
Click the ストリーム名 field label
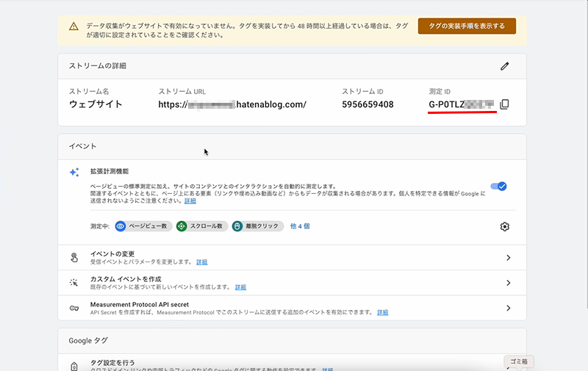pos(88,91)
